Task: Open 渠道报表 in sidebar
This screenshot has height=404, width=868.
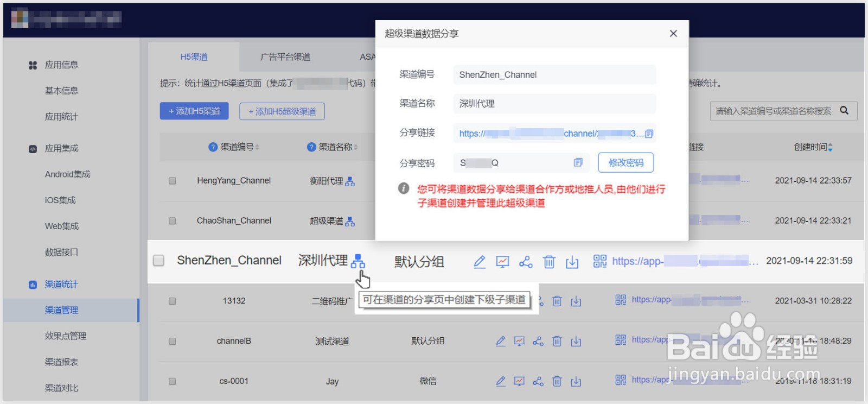Action: click(61, 362)
